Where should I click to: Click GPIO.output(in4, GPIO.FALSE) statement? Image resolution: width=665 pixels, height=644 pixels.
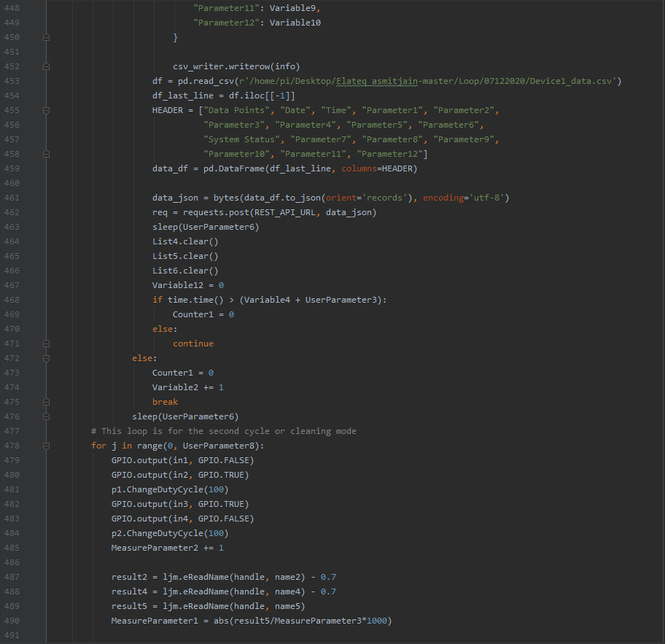coord(183,519)
